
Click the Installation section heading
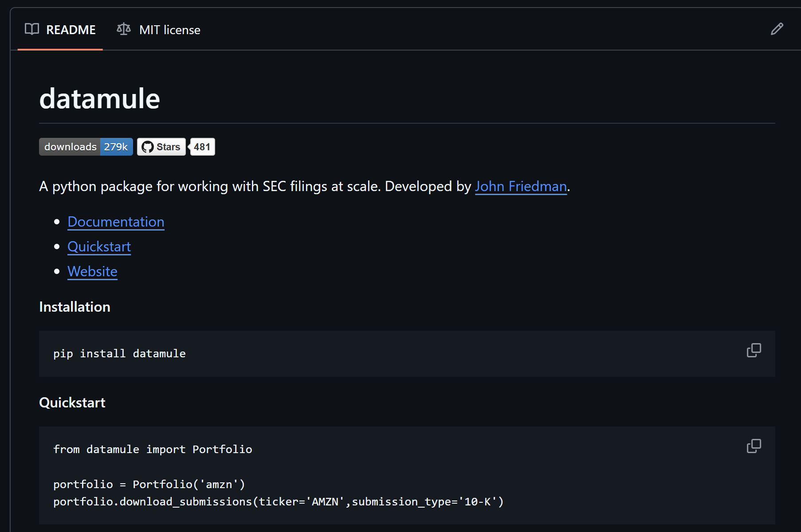pos(75,306)
